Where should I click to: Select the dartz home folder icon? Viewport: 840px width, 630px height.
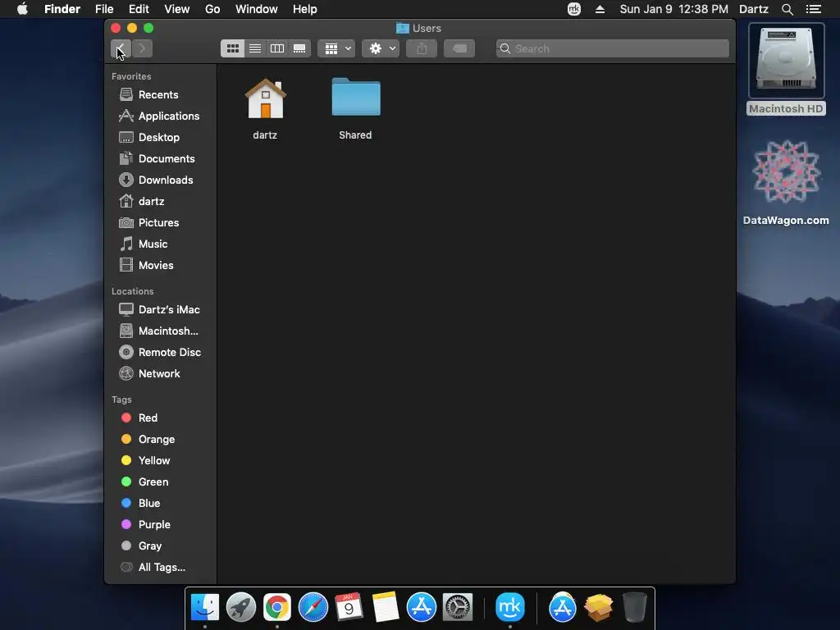265,98
